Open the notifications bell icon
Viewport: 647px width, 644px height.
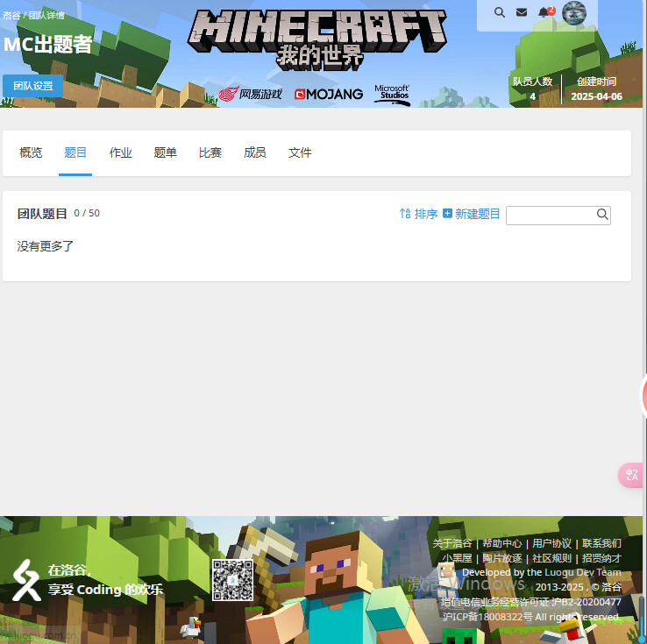coord(544,12)
